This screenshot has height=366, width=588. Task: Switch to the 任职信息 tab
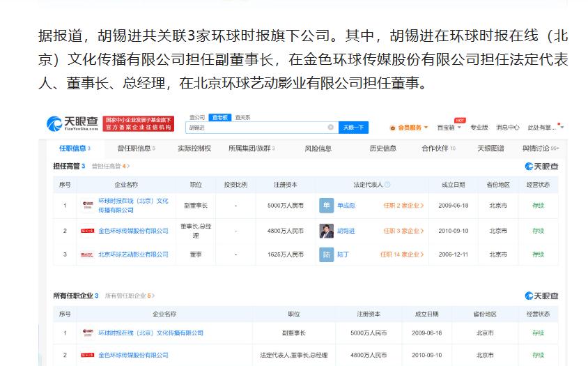[x=75, y=148]
